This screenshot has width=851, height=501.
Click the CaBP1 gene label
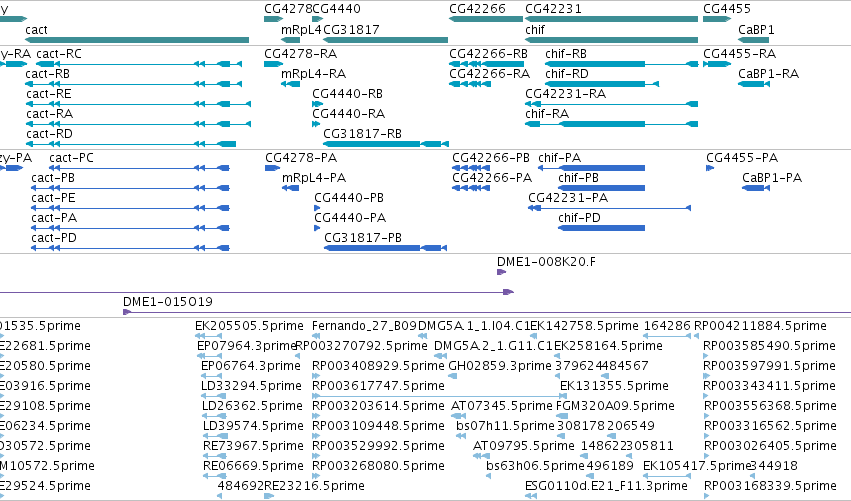tap(756, 29)
